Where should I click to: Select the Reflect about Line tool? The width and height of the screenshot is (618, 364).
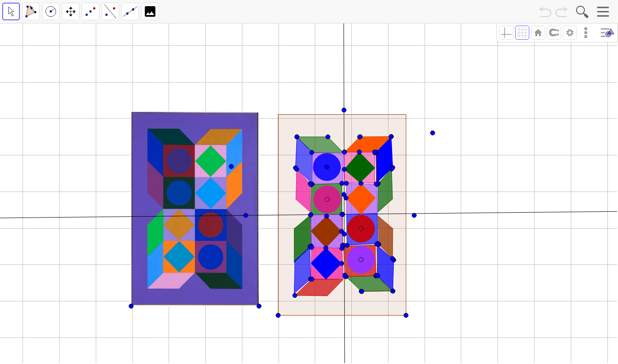tap(110, 11)
